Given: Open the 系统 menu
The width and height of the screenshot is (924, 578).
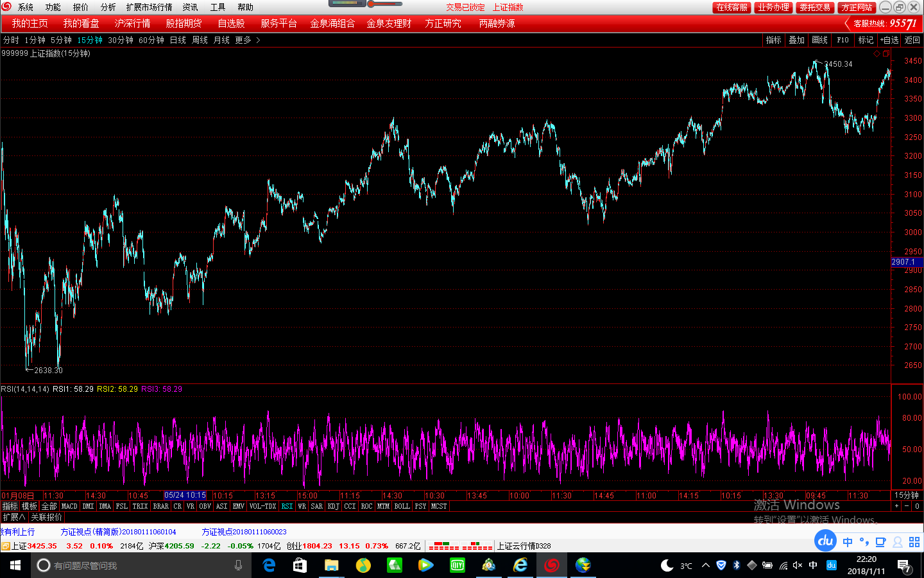Looking at the screenshot, I should click(x=26, y=7).
